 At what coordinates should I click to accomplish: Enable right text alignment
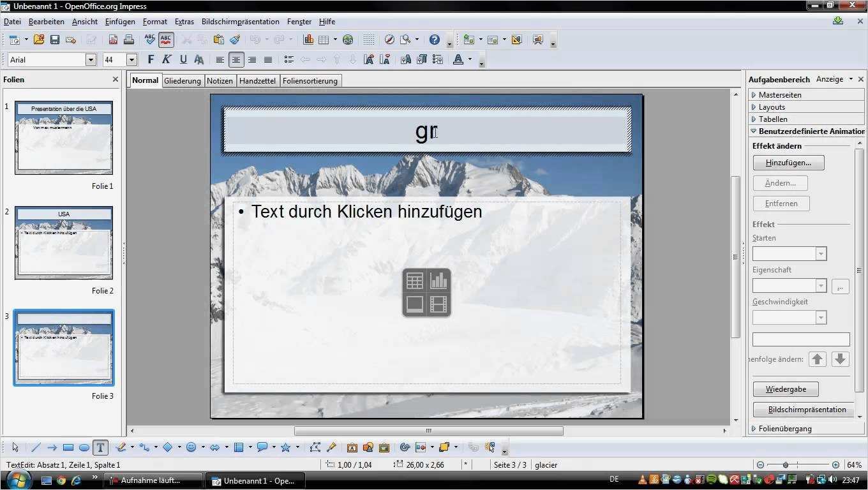pos(252,59)
